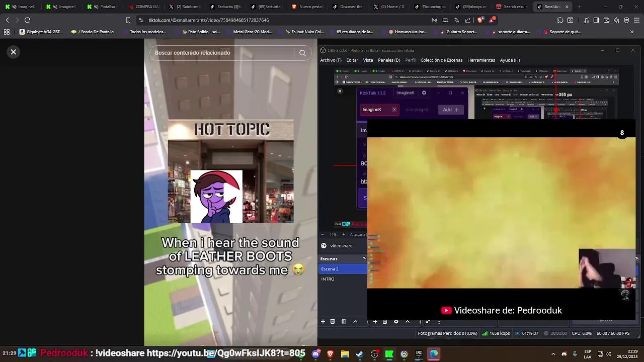The width and height of the screenshot is (644, 362).
Task: Open Brave from the Windows taskbar
Action: 331,354
